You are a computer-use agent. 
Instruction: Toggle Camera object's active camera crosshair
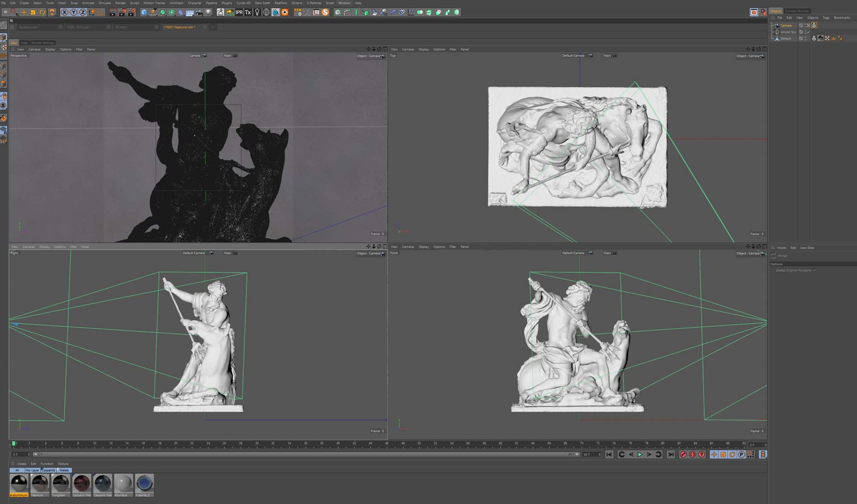pyautogui.click(x=808, y=25)
